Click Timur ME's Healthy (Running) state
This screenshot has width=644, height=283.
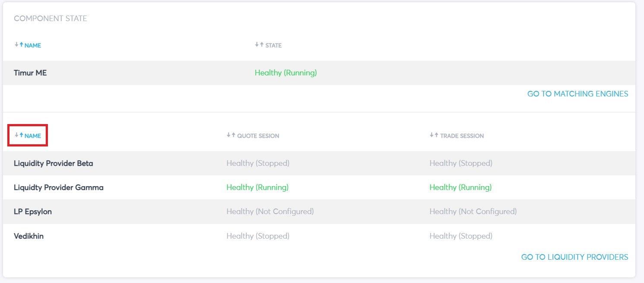pos(286,73)
